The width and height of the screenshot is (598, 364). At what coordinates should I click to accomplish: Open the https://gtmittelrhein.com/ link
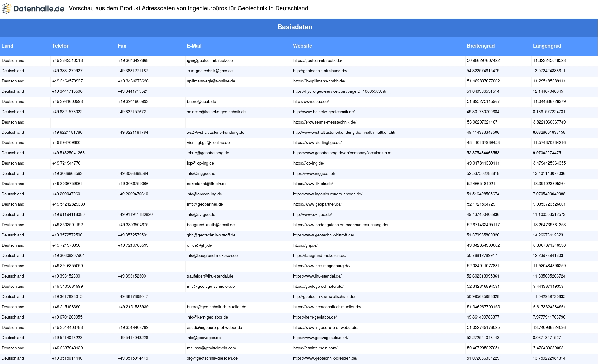pyautogui.click(x=315, y=348)
